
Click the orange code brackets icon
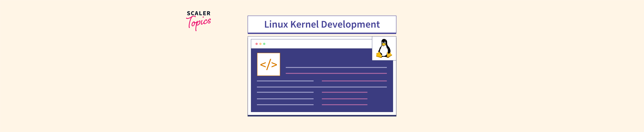(269, 65)
